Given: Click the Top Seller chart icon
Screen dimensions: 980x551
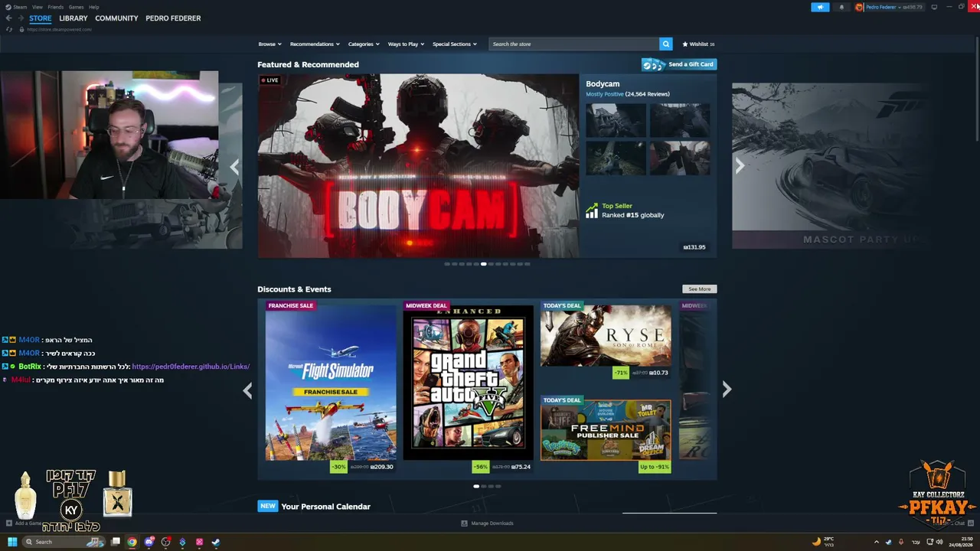Looking at the screenshot, I should click(x=592, y=210).
